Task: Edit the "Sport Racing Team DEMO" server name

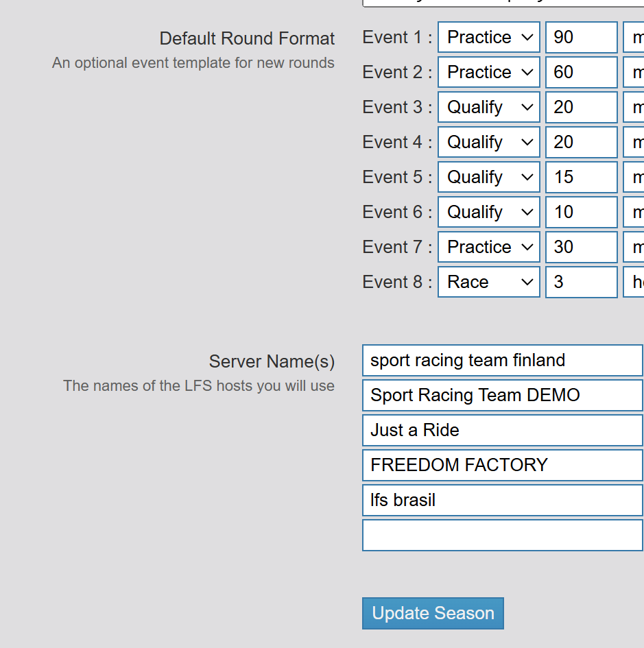Action: point(502,396)
